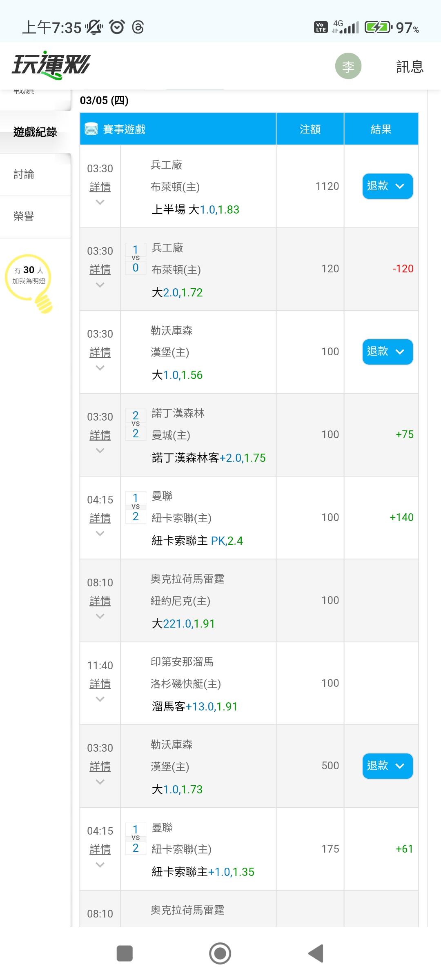This screenshot has height=980, width=441.
Task: Open the 遊戲紀錄 sidebar tab
Action: pos(35,132)
